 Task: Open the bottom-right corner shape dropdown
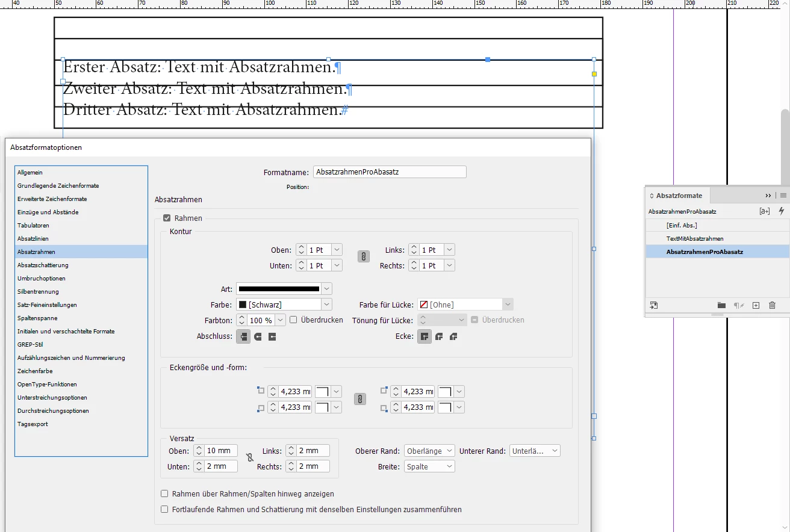click(x=459, y=407)
